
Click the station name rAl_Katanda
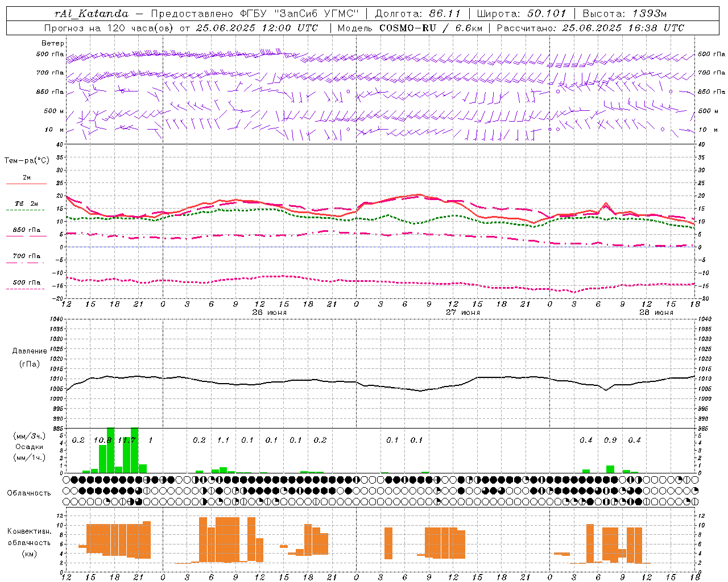coord(91,14)
